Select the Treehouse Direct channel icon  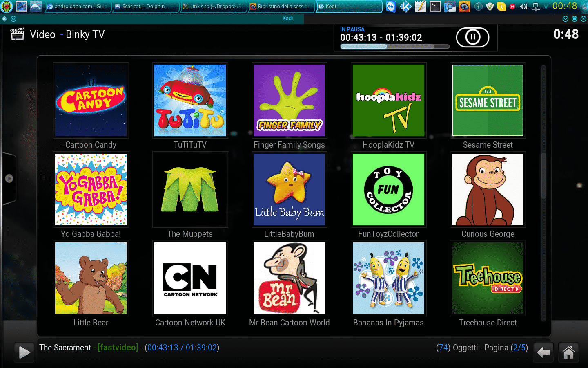pos(488,278)
